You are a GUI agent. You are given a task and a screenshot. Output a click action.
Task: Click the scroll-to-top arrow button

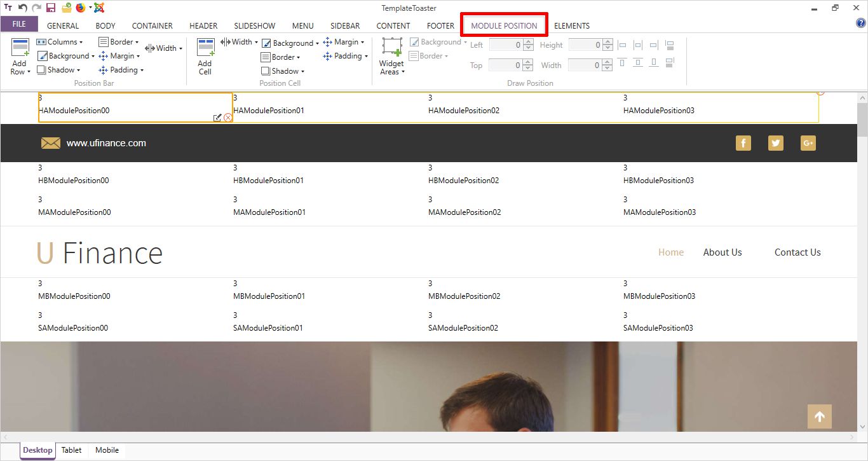click(819, 416)
